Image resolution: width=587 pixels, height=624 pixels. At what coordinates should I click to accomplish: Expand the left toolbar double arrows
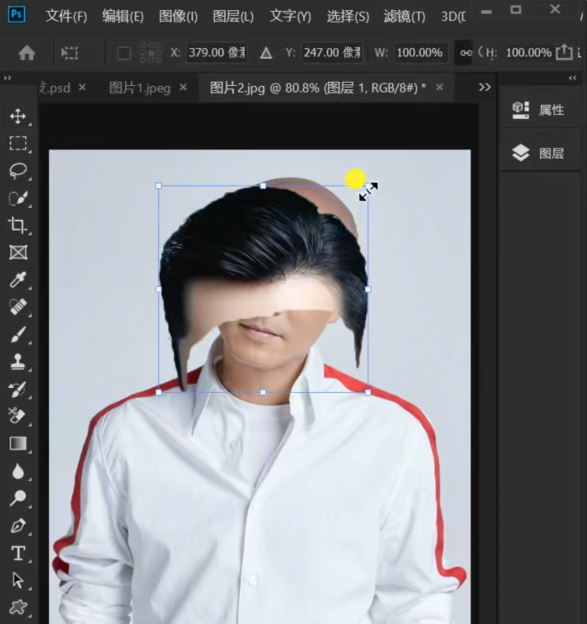[x=7, y=78]
